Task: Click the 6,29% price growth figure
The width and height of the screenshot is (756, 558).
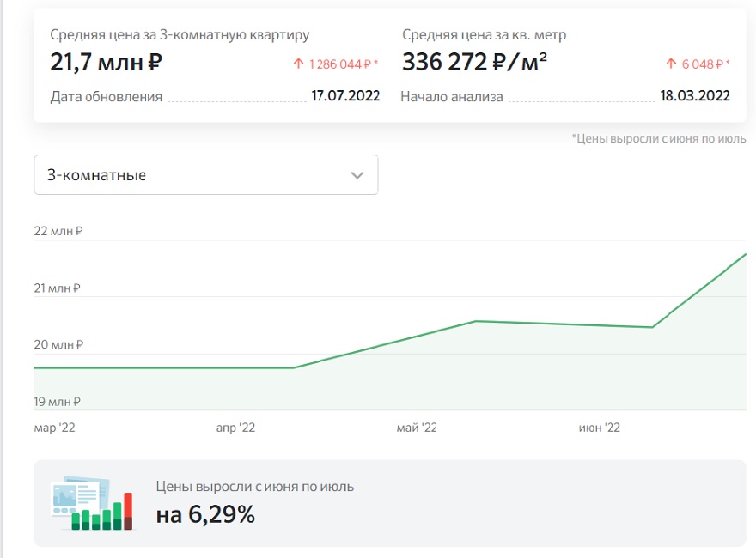Action: (x=222, y=514)
